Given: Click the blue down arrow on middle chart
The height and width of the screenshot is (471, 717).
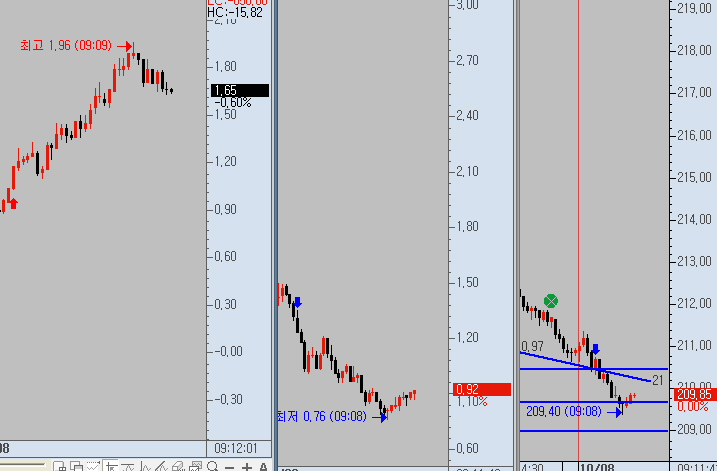Looking at the screenshot, I should (x=296, y=302).
